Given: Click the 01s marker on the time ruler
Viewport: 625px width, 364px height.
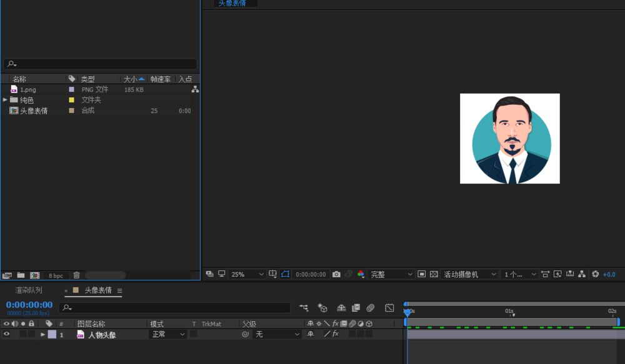Looking at the screenshot, I should (x=509, y=311).
